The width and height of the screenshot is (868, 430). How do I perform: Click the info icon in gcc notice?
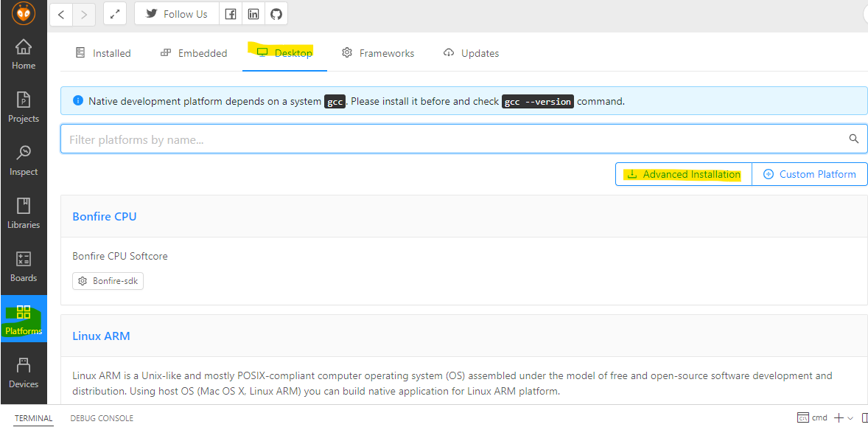click(77, 101)
